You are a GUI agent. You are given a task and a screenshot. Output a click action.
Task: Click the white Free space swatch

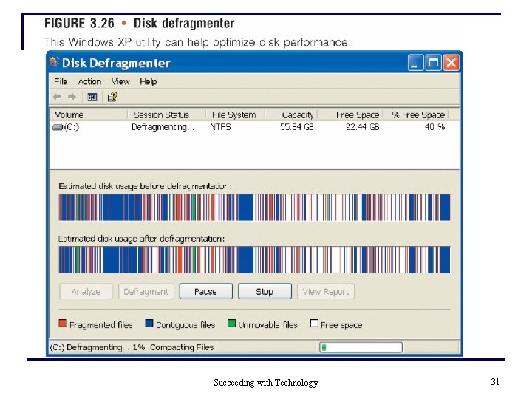[x=314, y=324]
